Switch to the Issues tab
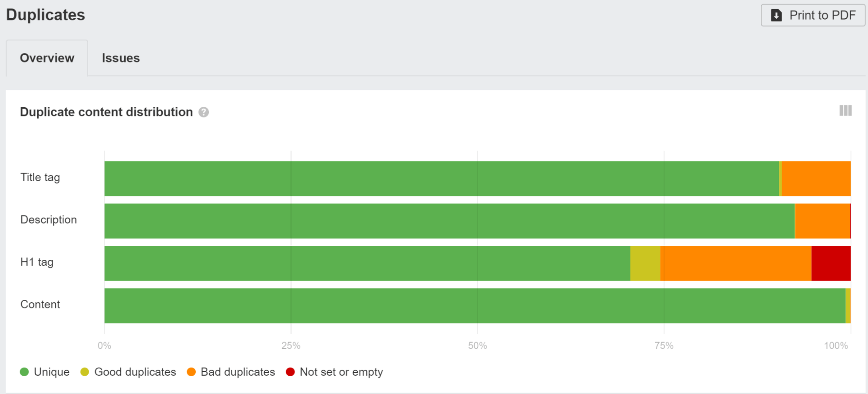The image size is (868, 394). click(121, 58)
